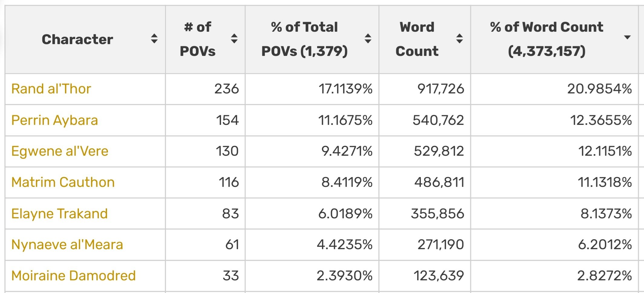Click % of Word Count header text
Viewport: 644px width, 293px height.
tap(547, 39)
